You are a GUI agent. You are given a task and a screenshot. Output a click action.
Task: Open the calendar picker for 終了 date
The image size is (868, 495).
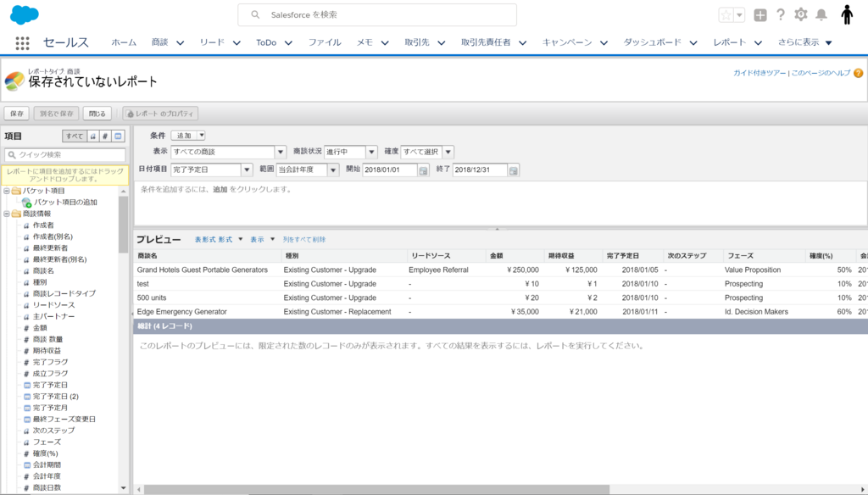[513, 170]
